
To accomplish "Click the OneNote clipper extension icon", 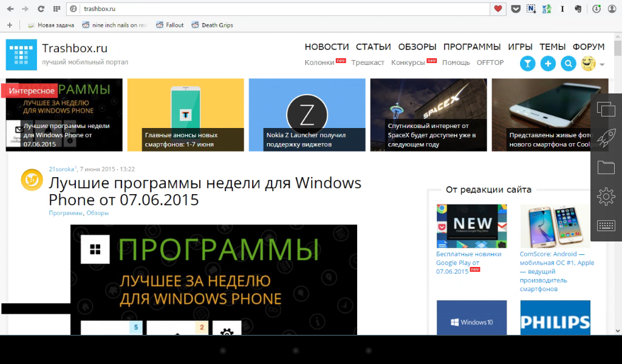I will pos(531,8).
